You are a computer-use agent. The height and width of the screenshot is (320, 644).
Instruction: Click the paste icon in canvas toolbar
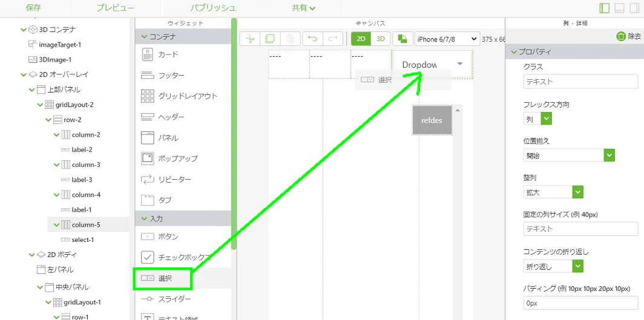291,39
